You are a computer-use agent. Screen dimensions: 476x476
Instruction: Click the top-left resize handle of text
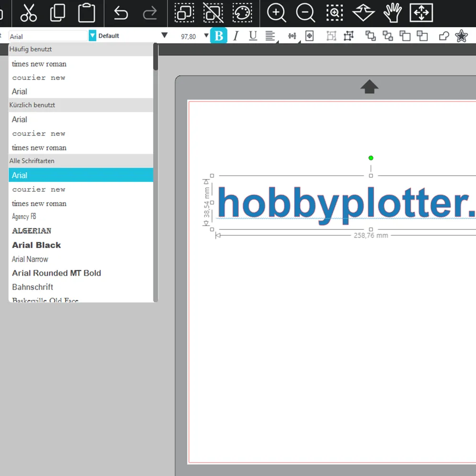[212, 176]
